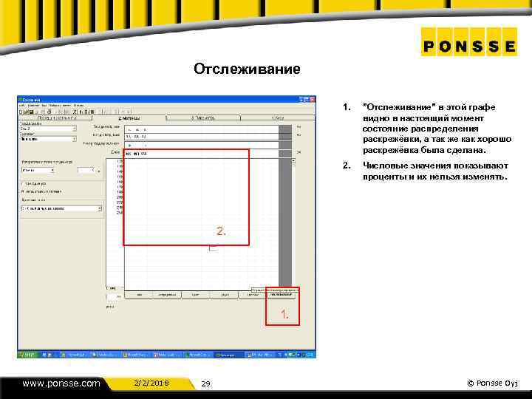This screenshot has width=532, height=399.
Task: Select the second tab "2. Матрицы"
Action: pos(129,118)
